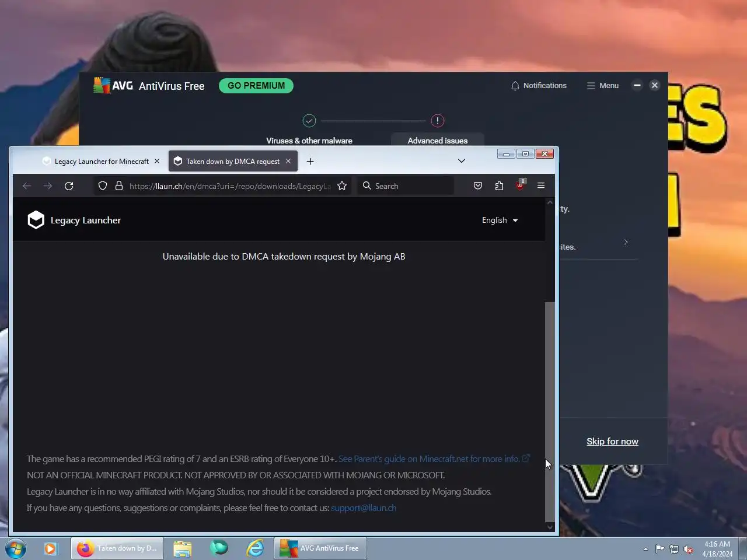Open the Firefox extensions puzzle icon
747x560 pixels.
pos(499,185)
